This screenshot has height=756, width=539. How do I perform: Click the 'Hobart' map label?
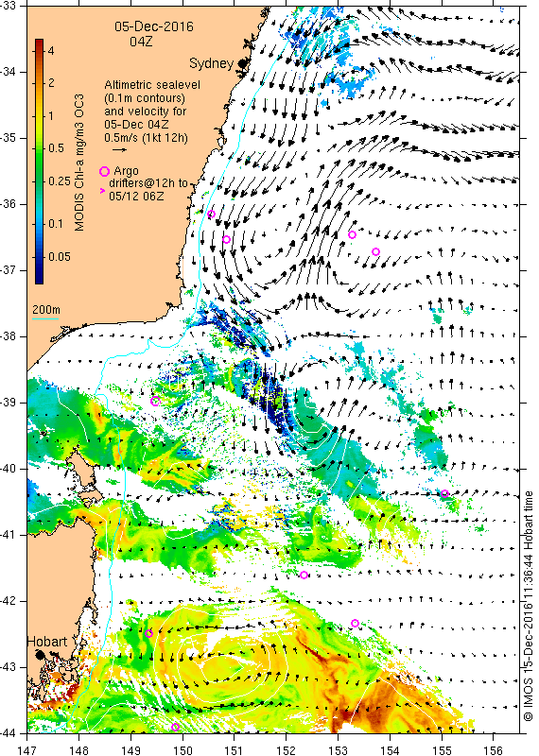[x=46, y=642]
